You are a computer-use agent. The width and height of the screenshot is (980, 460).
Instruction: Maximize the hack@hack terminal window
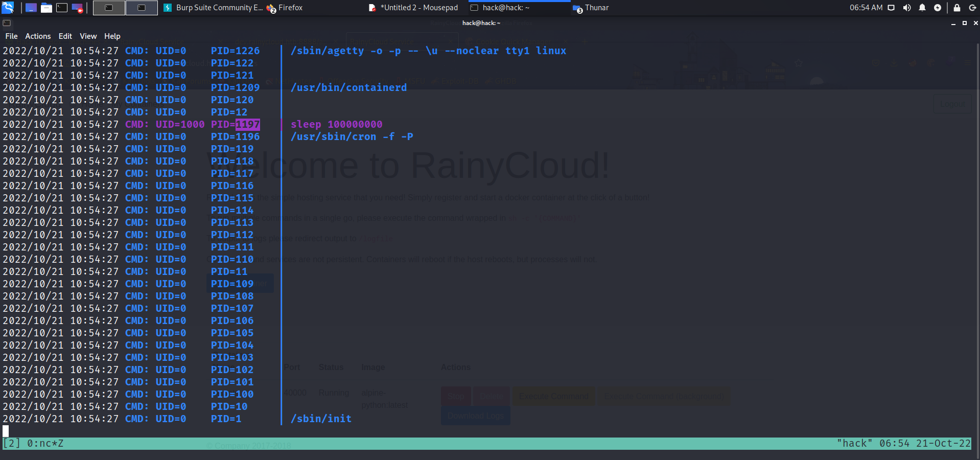[x=965, y=23]
